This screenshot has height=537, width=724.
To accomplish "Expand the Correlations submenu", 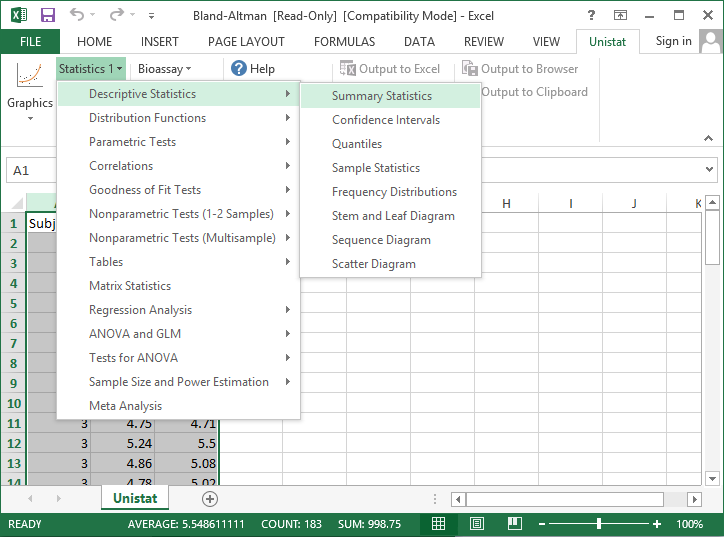I will pos(178,166).
